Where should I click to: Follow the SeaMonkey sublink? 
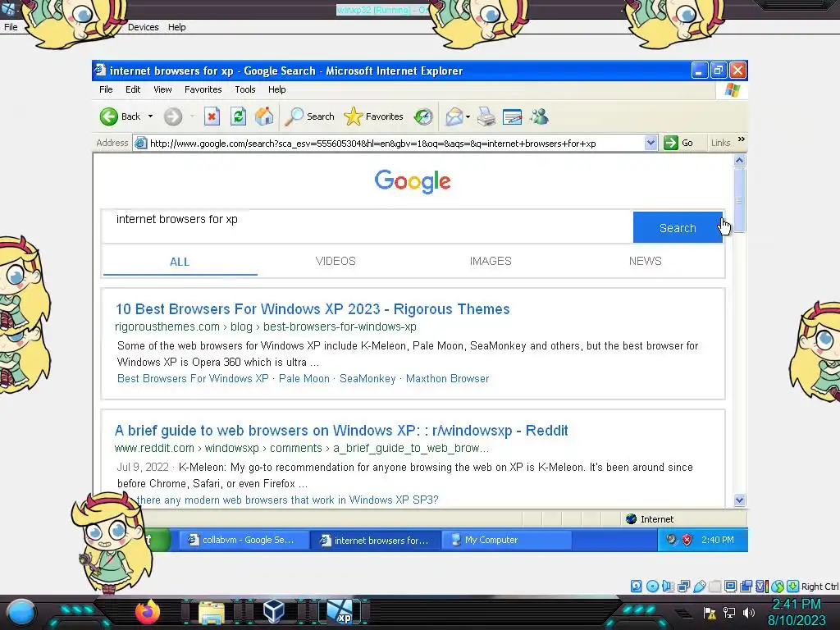point(367,378)
